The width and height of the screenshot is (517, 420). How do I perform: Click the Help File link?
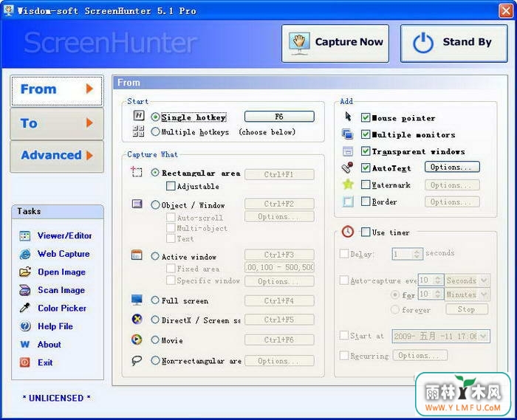55,326
